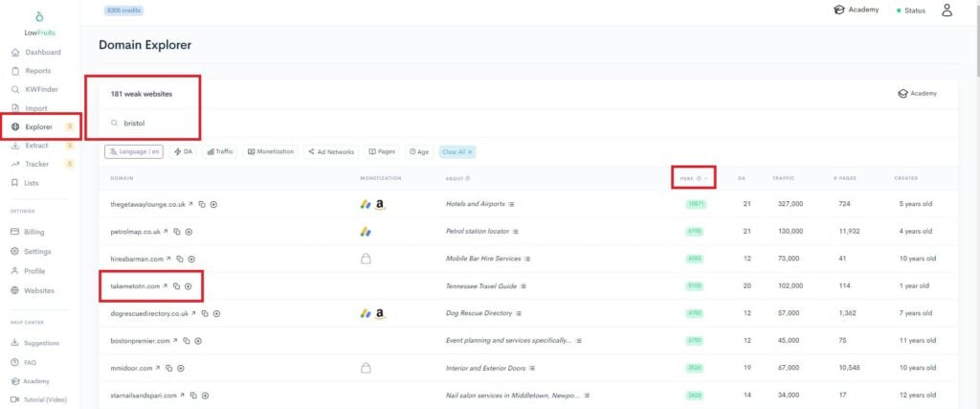The height and width of the screenshot is (409, 980).
Task: Copy bostonpremier.com domain
Action: coord(187,341)
